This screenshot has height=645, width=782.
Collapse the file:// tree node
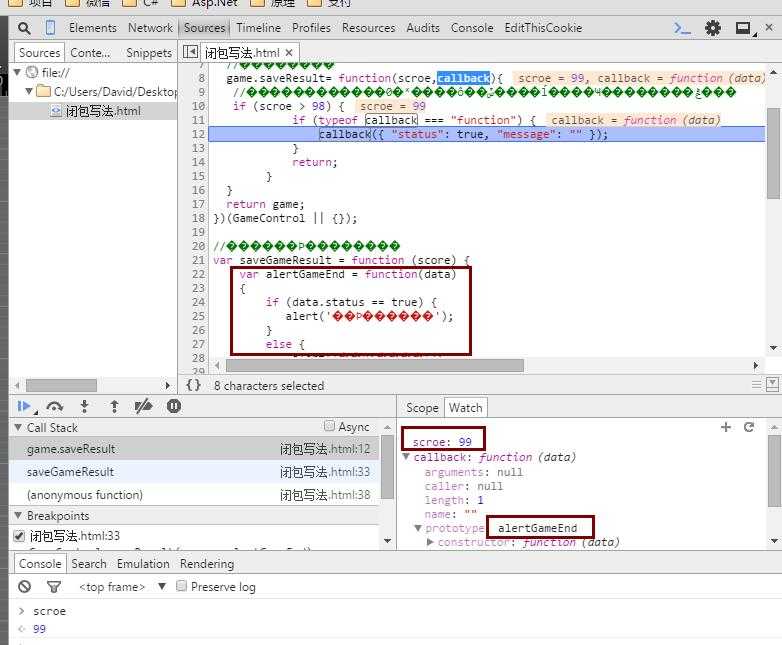point(17,72)
